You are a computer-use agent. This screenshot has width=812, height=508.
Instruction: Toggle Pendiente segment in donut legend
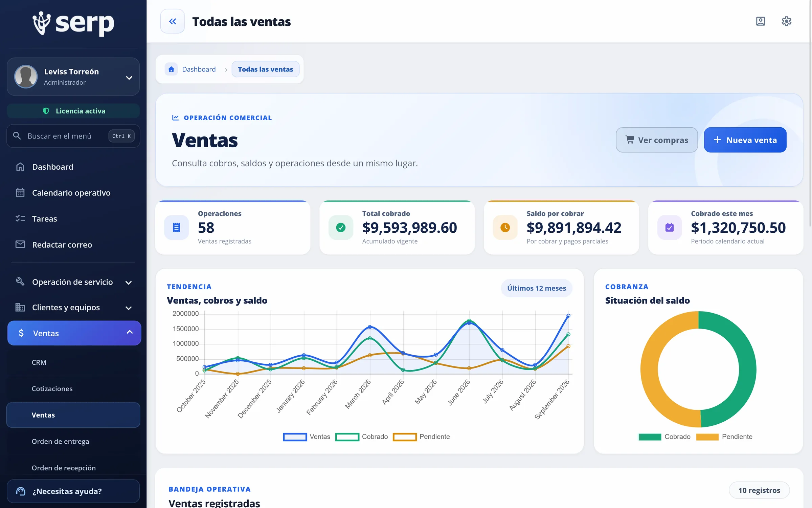click(x=724, y=437)
